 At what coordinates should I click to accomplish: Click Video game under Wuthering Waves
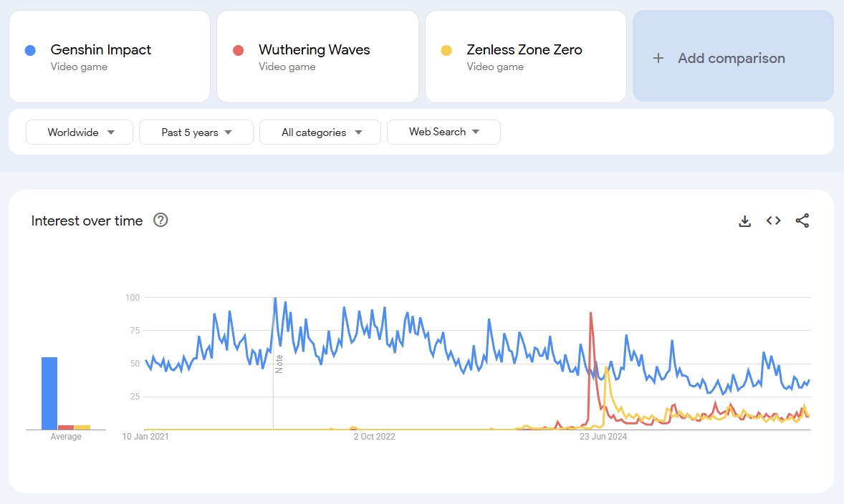point(287,67)
